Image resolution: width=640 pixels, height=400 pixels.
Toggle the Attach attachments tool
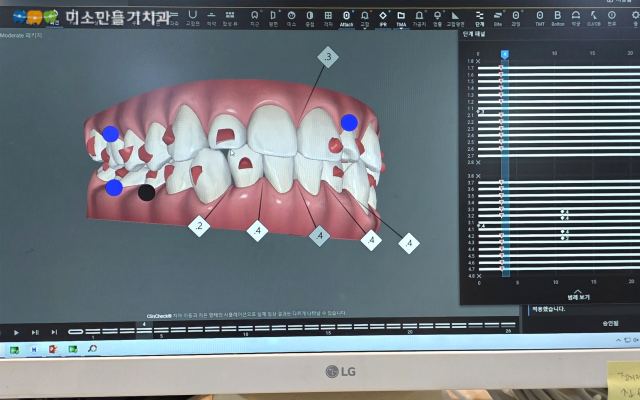(346, 17)
